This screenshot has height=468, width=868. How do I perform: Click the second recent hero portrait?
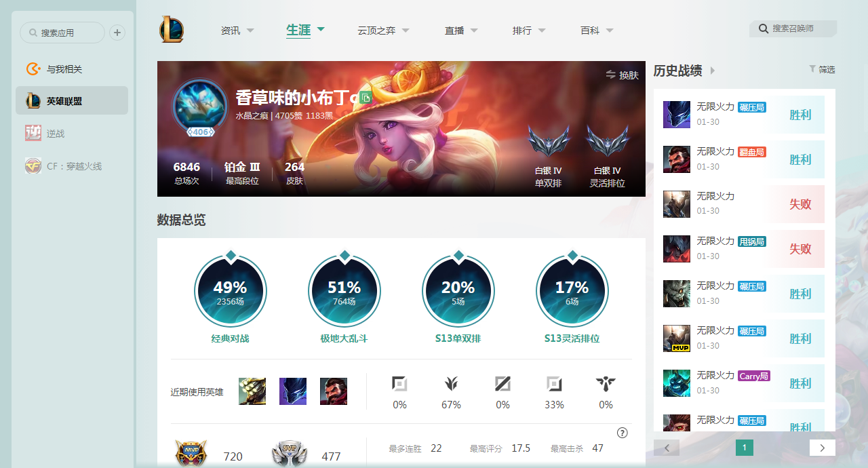coord(293,391)
